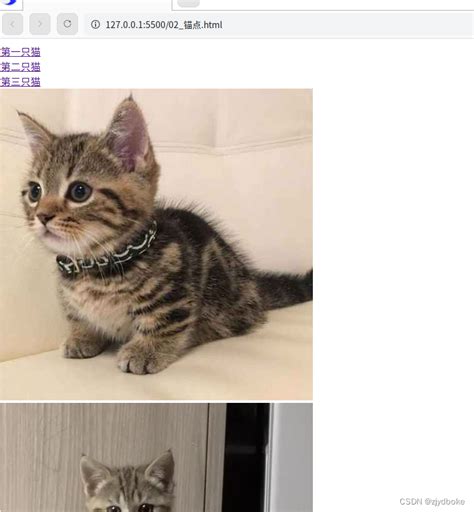
Task: Open the 第三只猫 anchor link
Action: pos(20,82)
